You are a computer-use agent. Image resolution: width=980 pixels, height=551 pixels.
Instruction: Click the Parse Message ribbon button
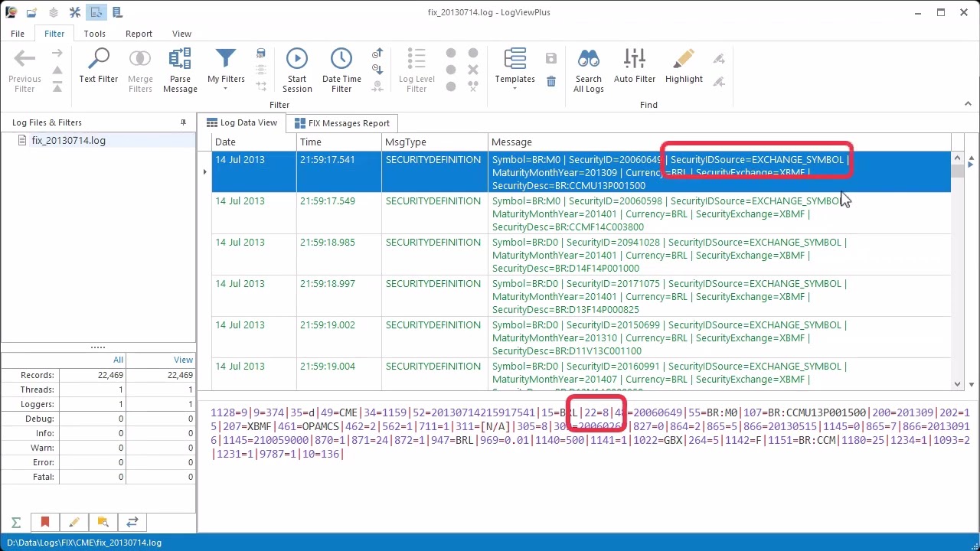click(x=180, y=70)
